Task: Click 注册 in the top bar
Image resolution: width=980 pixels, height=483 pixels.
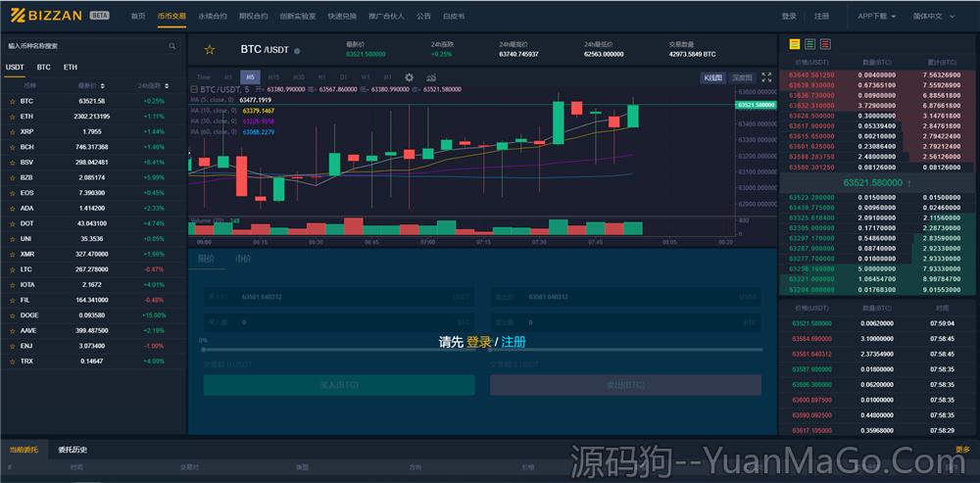Action: click(821, 17)
